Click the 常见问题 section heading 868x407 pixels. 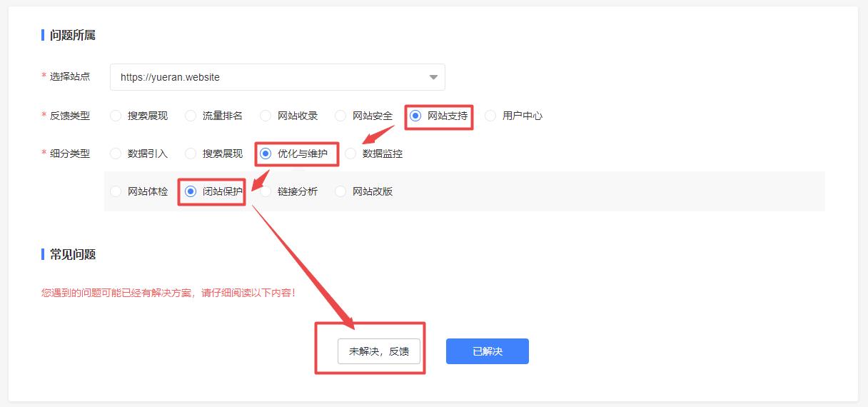[x=73, y=254]
